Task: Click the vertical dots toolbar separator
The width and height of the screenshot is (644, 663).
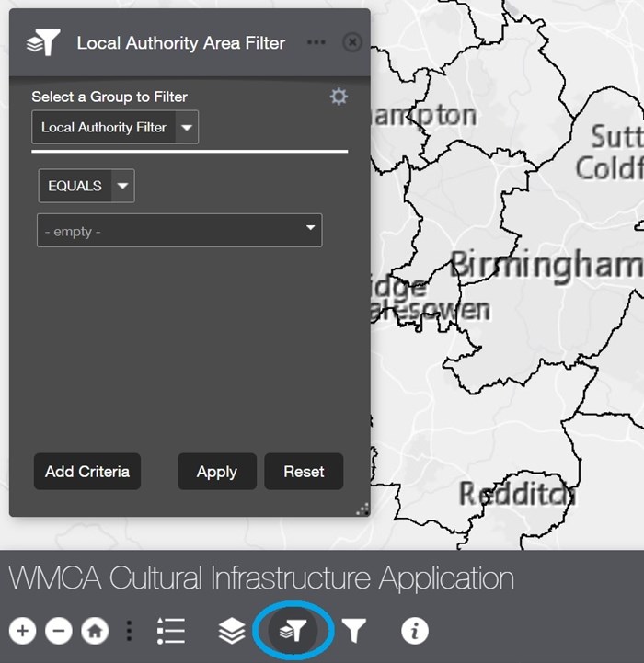Action: pyautogui.click(x=130, y=631)
